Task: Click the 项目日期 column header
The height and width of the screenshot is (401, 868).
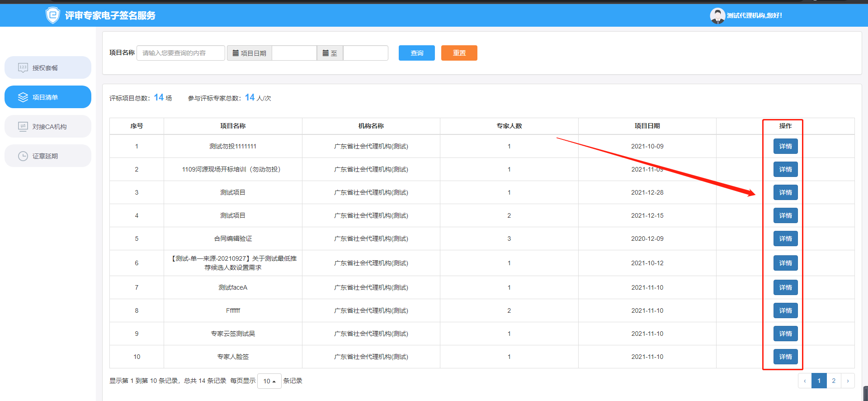Action: point(647,126)
